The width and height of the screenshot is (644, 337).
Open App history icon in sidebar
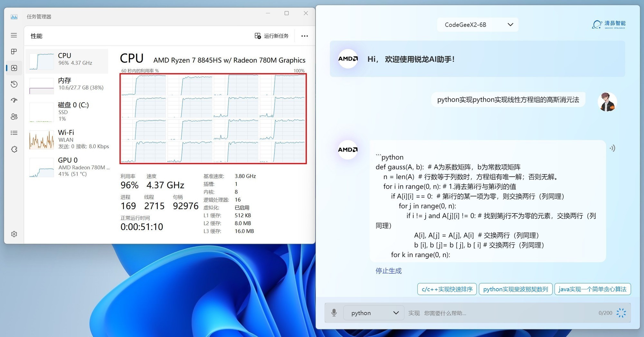pos(14,84)
